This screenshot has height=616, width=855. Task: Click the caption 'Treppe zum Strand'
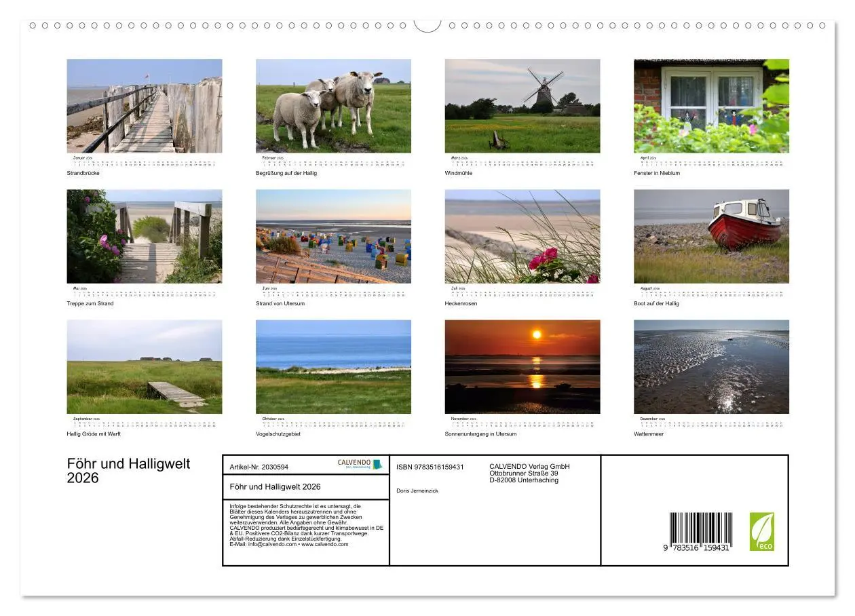point(90,303)
